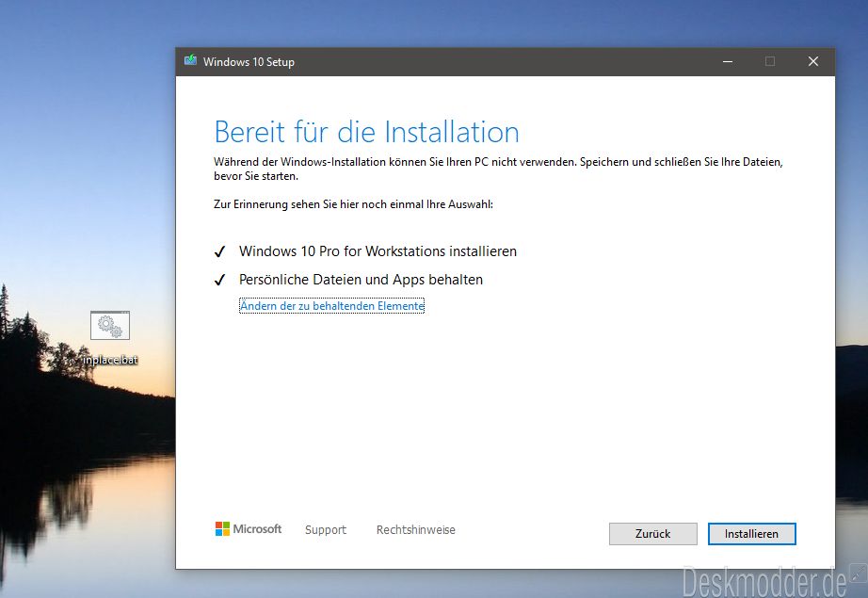Click the checkmark beside Windows 10 Pro for Workstations

219,252
